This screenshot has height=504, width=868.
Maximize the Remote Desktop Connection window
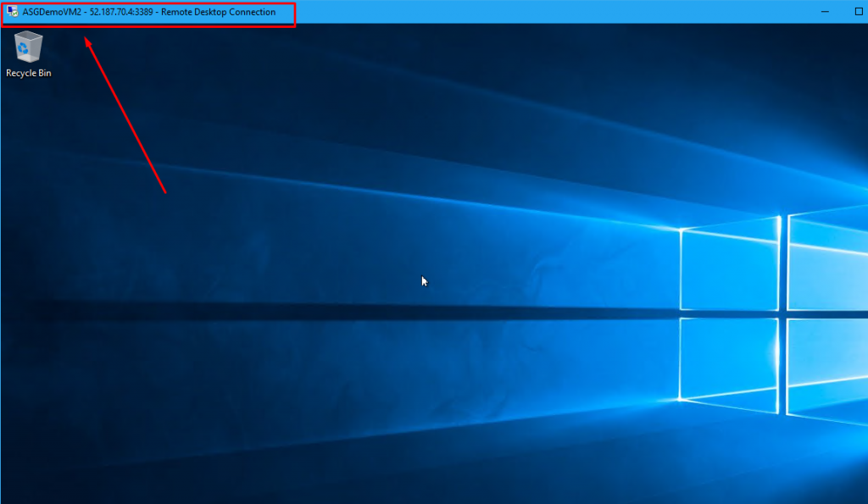click(858, 12)
